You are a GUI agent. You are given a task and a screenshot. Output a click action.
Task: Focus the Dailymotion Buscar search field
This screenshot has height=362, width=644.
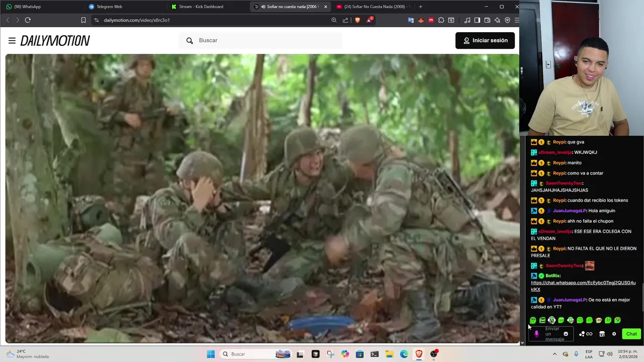[260, 40]
